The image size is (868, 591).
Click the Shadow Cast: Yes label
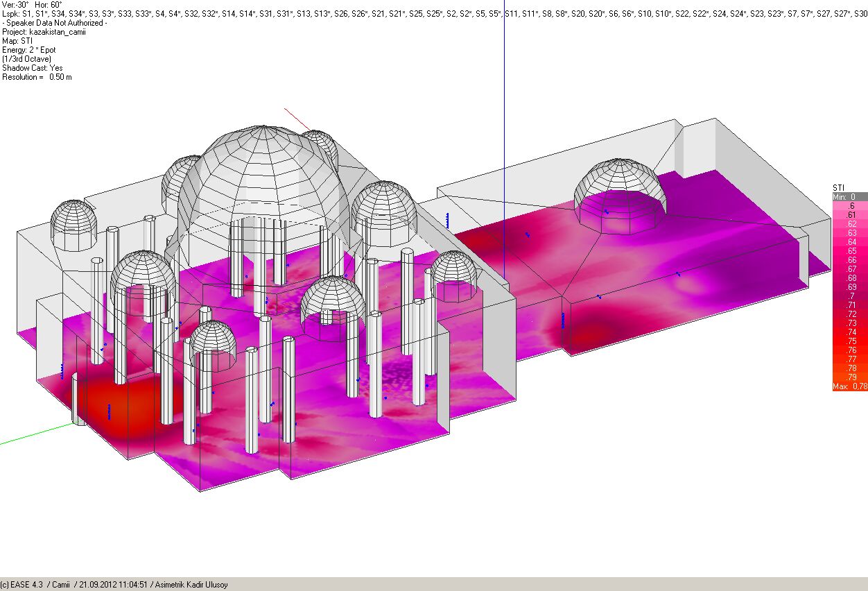coord(32,68)
